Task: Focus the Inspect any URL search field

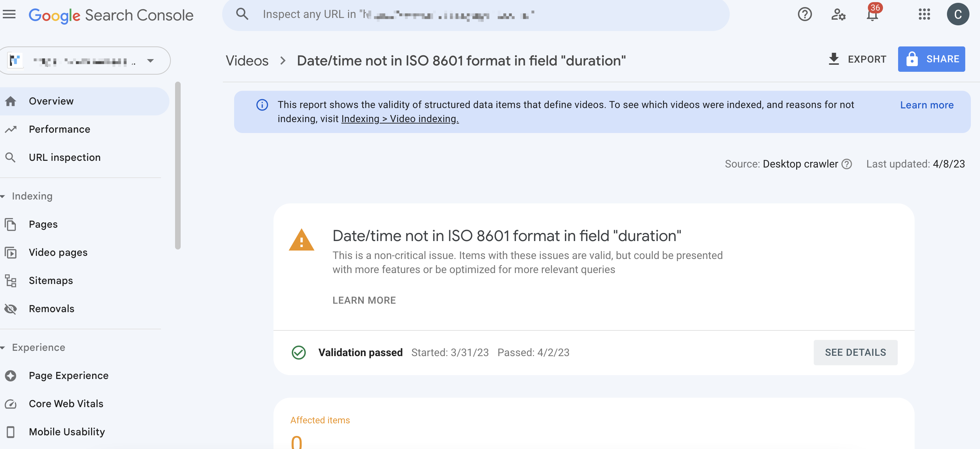Action: click(x=476, y=14)
